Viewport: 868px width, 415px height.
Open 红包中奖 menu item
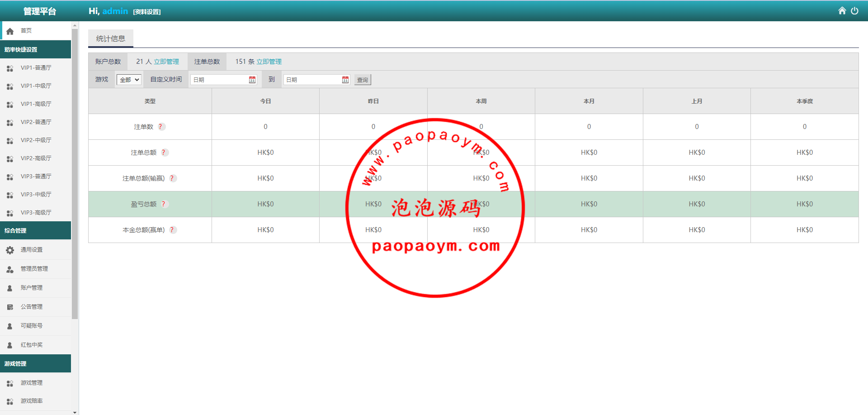(35, 345)
